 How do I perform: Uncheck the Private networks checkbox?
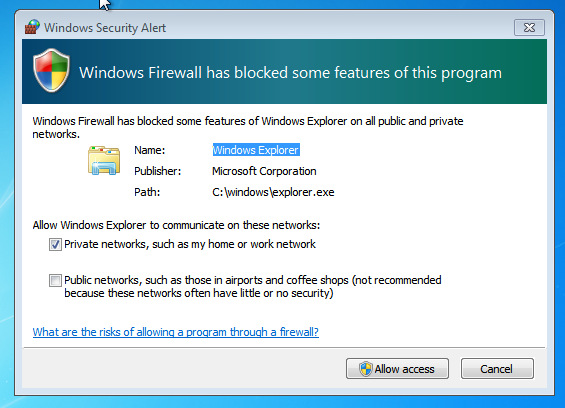(55, 244)
